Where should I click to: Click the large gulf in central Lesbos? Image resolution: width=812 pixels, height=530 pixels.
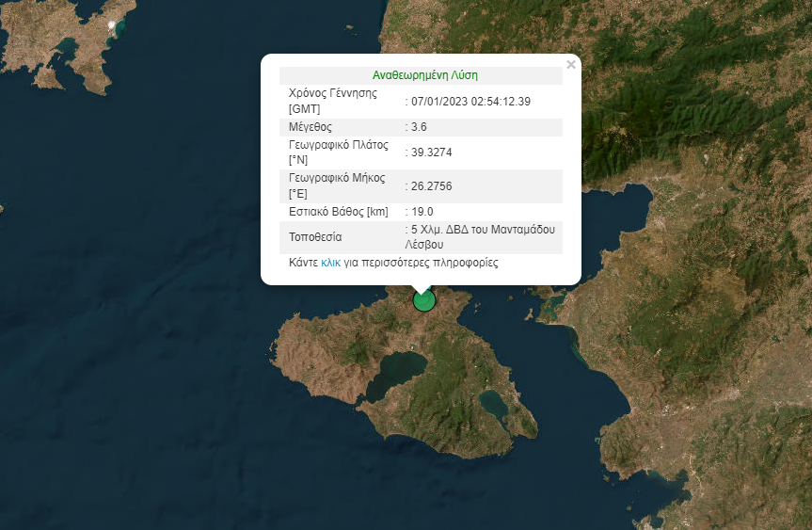pos(395,372)
